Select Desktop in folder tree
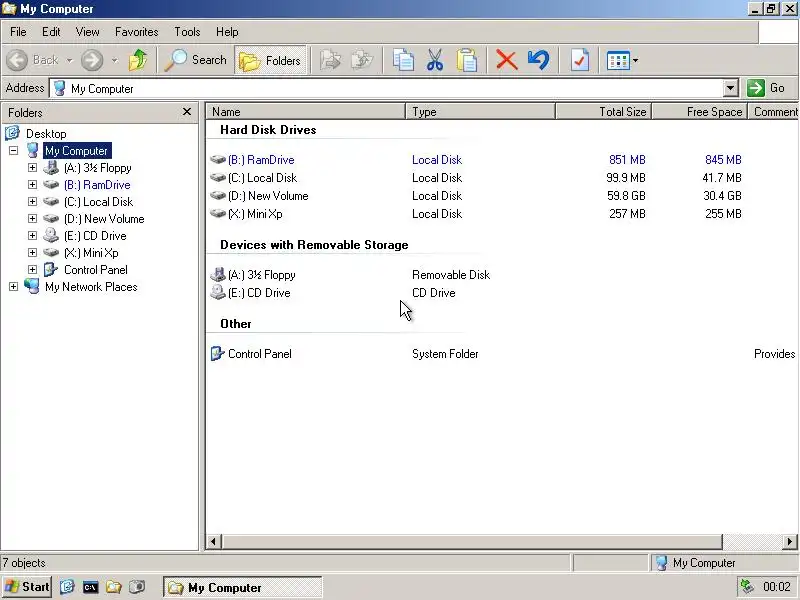 point(46,134)
